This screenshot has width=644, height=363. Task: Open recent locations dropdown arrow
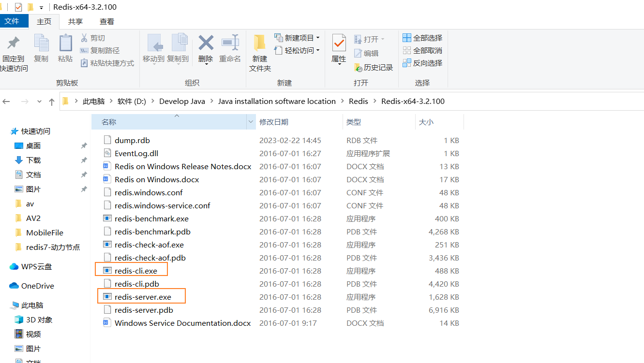coord(39,102)
